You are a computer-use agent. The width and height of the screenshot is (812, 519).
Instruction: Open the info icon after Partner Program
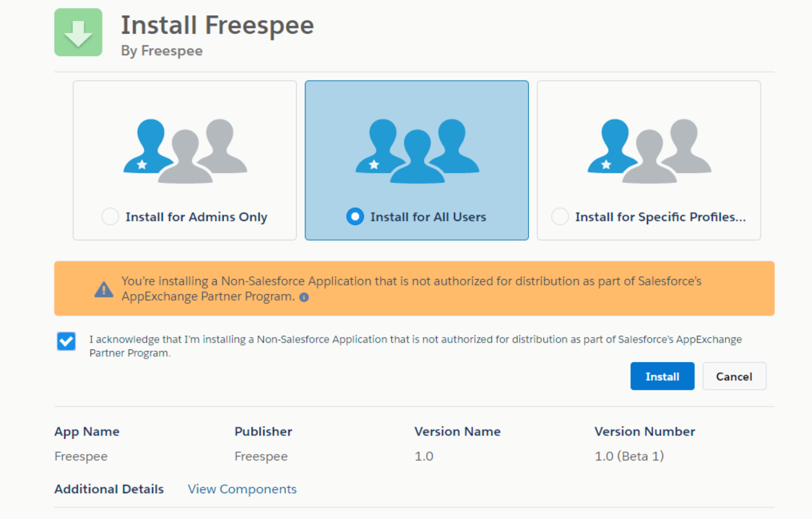click(304, 297)
